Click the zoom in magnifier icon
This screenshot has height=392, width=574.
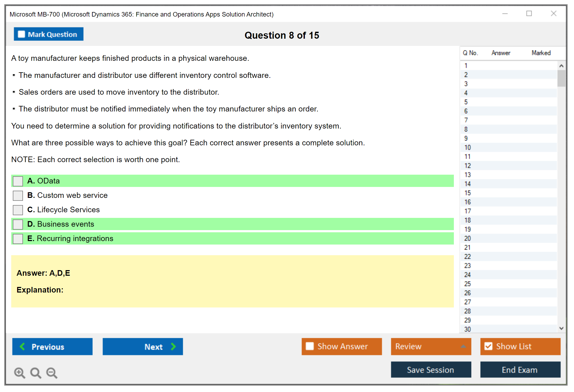(x=19, y=373)
